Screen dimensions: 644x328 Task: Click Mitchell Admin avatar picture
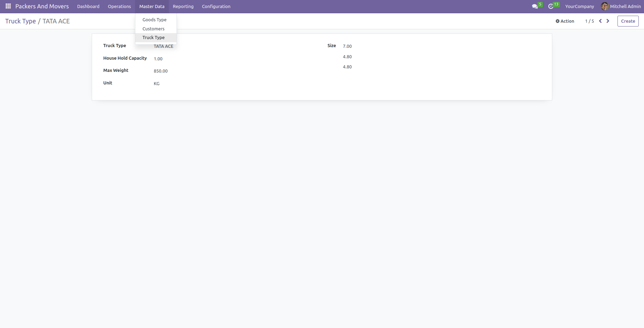click(x=605, y=6)
